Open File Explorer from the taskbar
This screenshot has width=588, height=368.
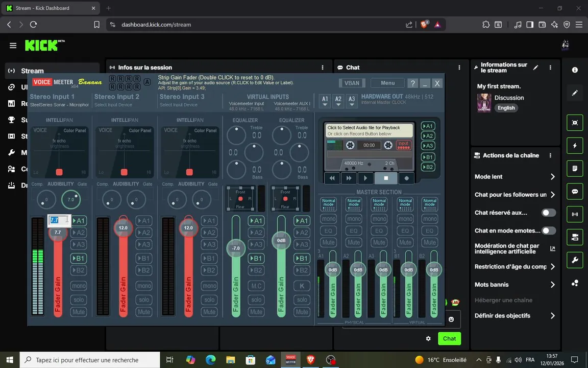coord(230,360)
